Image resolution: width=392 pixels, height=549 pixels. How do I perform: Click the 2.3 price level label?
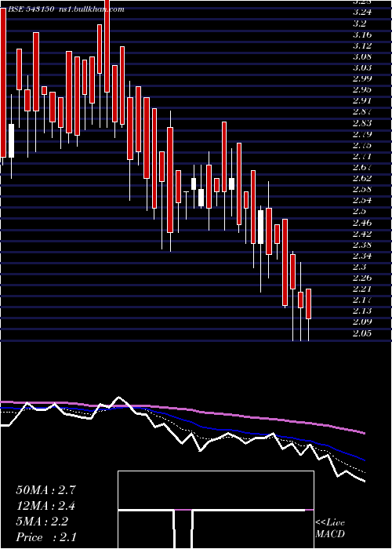360,267
